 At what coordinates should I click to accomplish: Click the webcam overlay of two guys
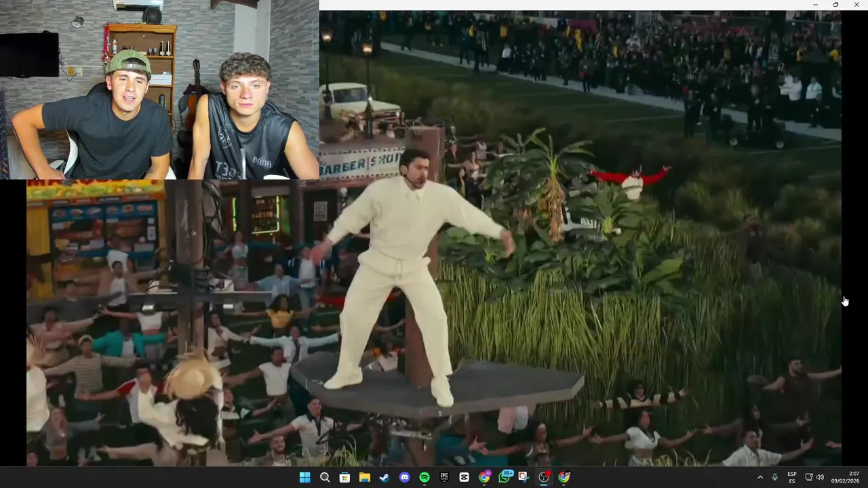[159, 89]
